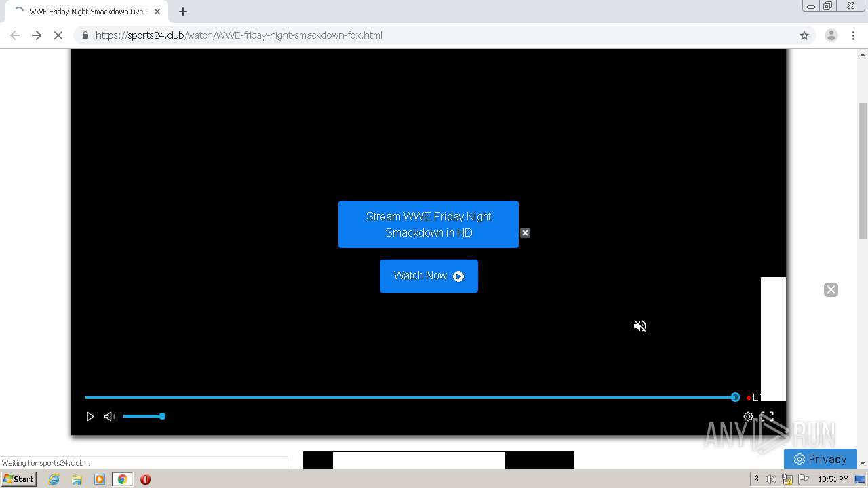Viewport: 868px width, 488px height.
Task: Click the site lock icon
Action: (x=85, y=35)
